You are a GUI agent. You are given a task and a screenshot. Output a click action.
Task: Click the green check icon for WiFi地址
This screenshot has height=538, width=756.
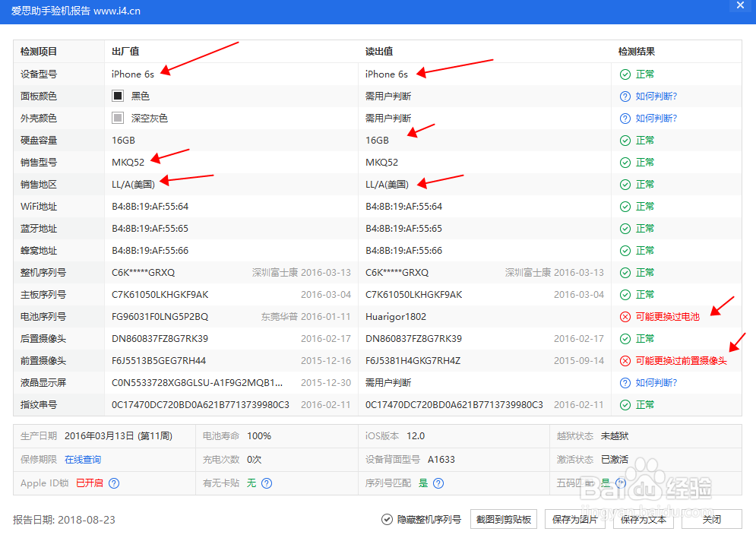coord(625,207)
